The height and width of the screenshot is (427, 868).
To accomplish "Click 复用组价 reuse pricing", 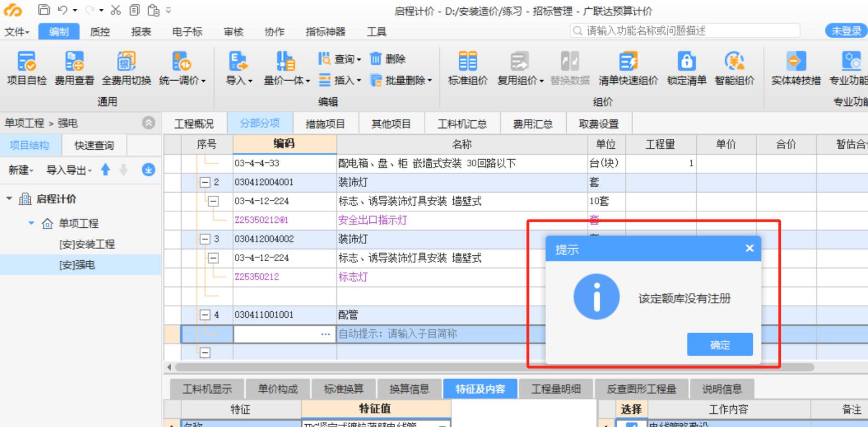I will click(520, 69).
